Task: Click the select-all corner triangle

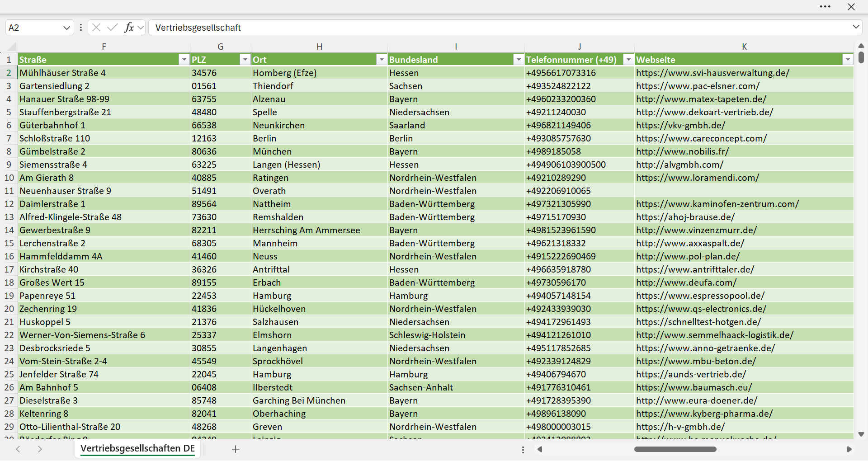Action: 12,47
